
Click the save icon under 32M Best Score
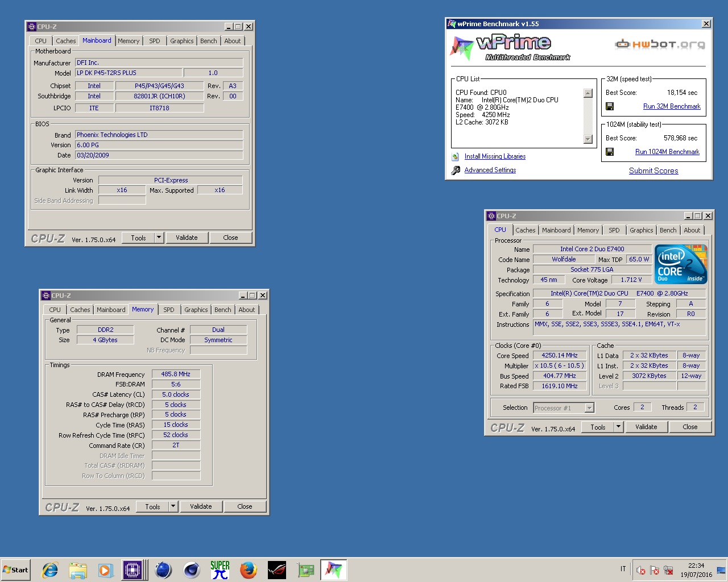pyautogui.click(x=610, y=106)
